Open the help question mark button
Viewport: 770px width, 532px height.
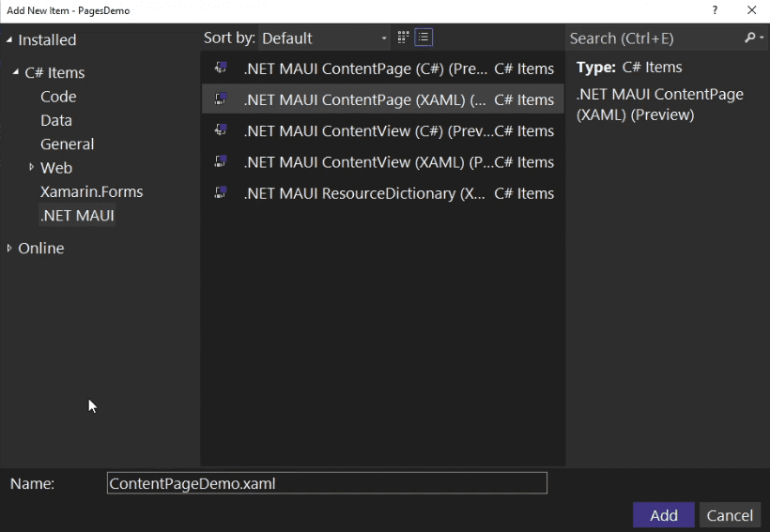point(715,10)
